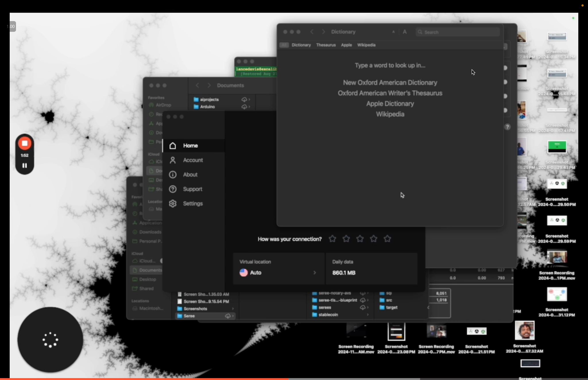
Task: Select desktop file Screen Recording 2024-0...1PM.mov
Action: coord(557,265)
